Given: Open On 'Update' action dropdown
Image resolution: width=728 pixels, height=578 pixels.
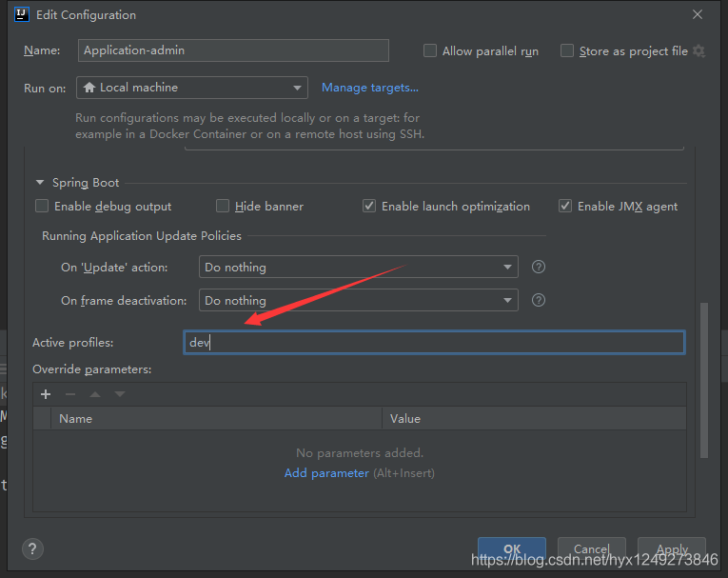Looking at the screenshot, I should pos(359,267).
